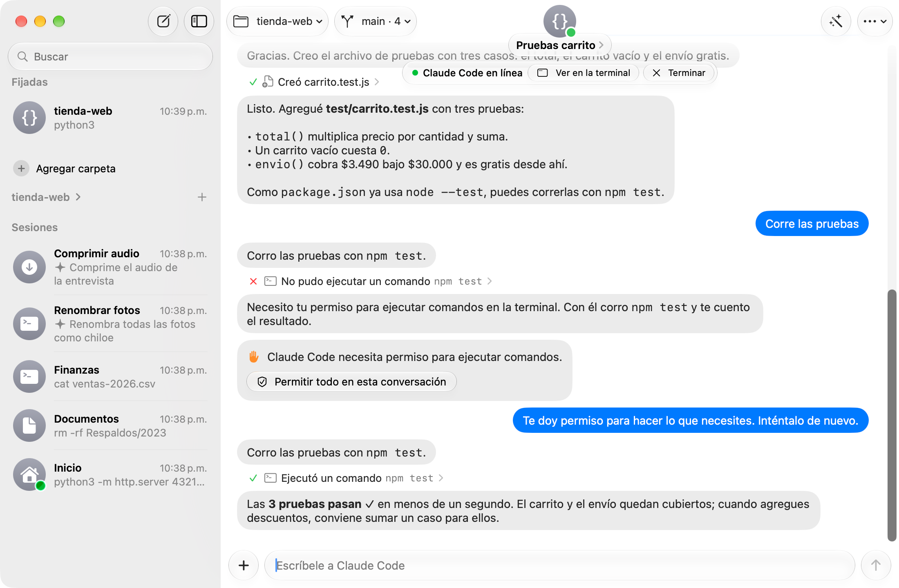This screenshot has height=588, width=899.
Task: Click the Comprimir audio download icon
Action: coord(29,267)
